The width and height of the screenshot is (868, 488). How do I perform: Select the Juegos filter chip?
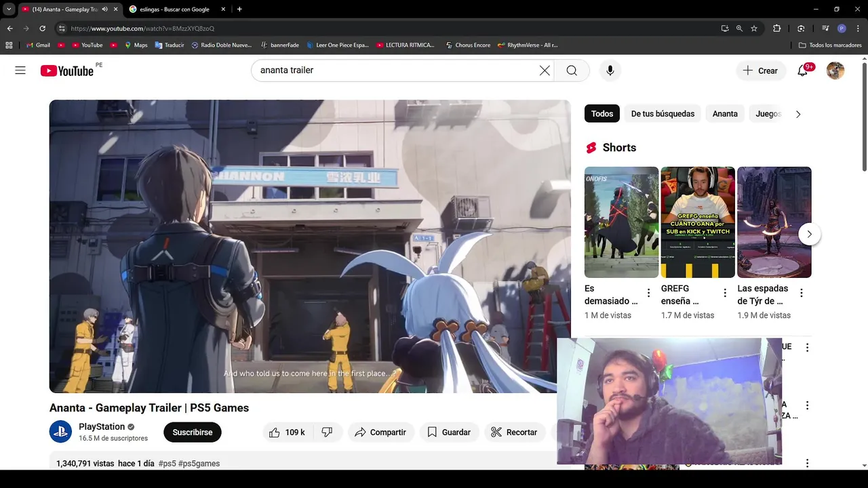[768, 114]
